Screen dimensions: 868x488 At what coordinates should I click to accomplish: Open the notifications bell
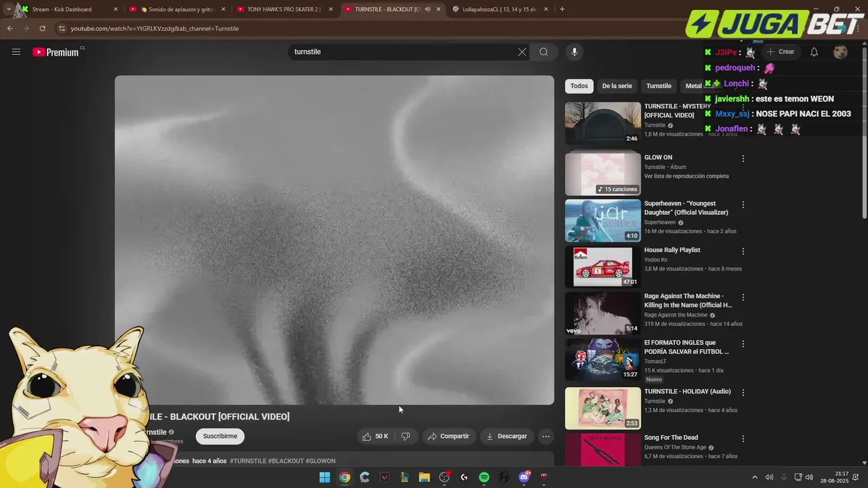(814, 52)
